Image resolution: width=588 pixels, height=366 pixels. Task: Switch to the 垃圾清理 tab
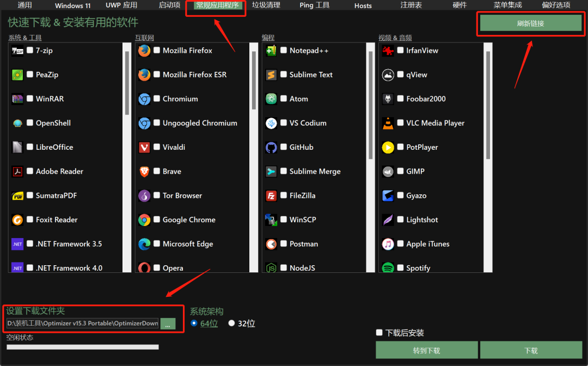pyautogui.click(x=266, y=5)
